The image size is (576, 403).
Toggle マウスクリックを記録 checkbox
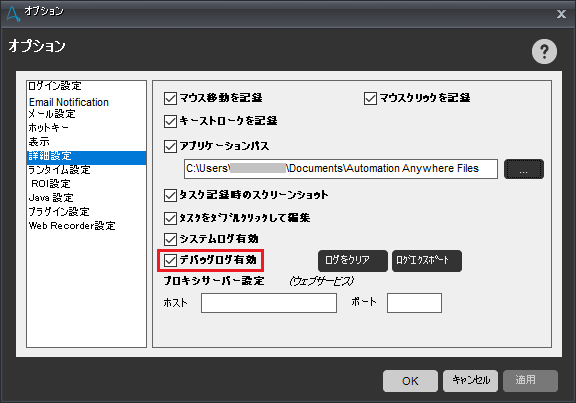370,98
